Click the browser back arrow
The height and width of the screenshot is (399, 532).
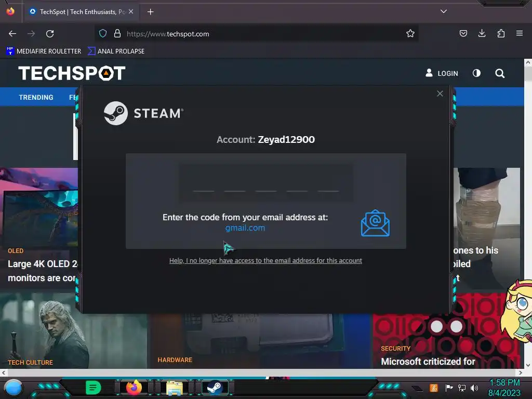(x=12, y=34)
